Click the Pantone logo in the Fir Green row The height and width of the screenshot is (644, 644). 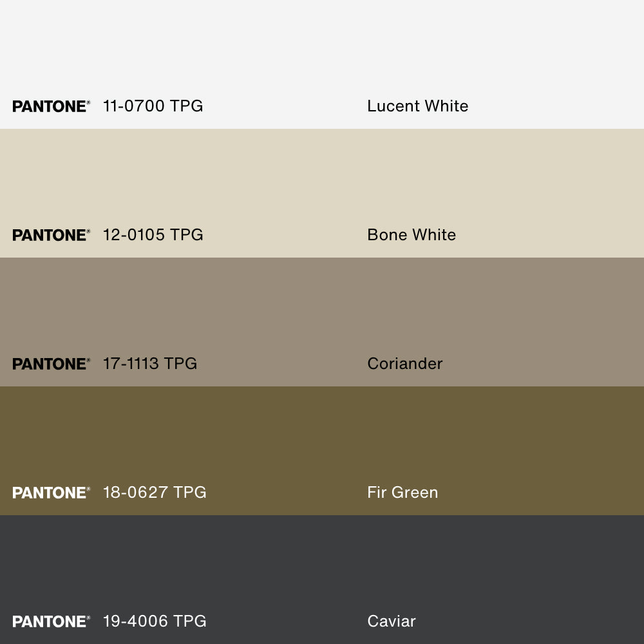pos(51,493)
